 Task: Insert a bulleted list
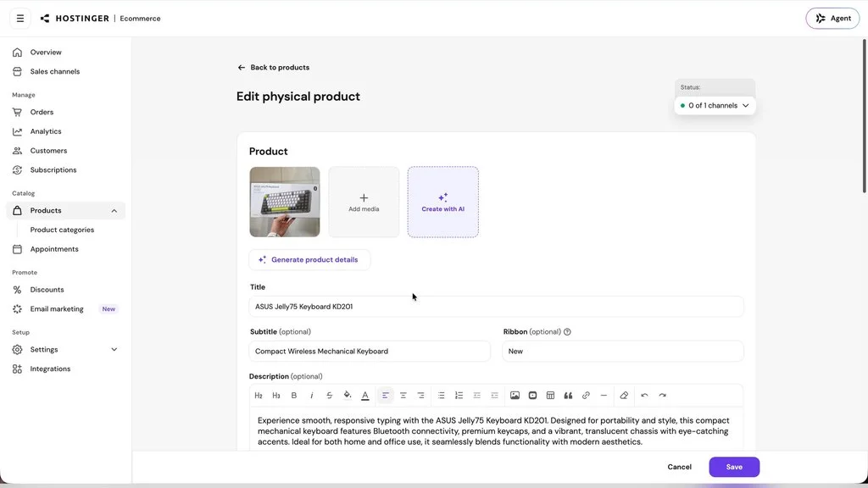441,396
